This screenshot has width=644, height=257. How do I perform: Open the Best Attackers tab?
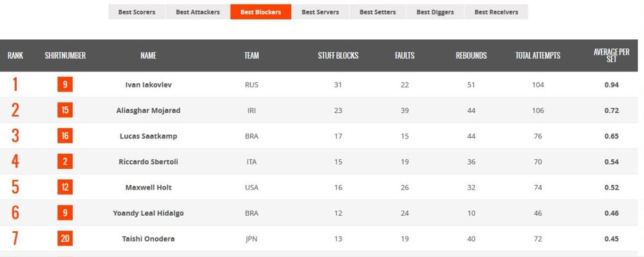pos(198,12)
